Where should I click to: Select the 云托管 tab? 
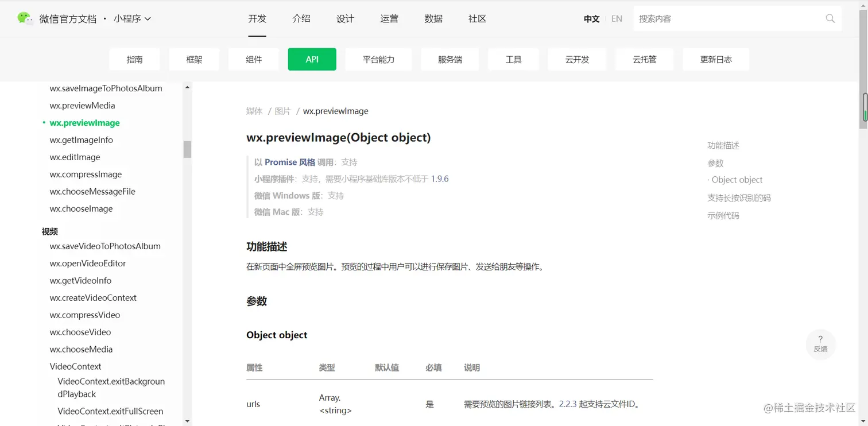point(644,59)
